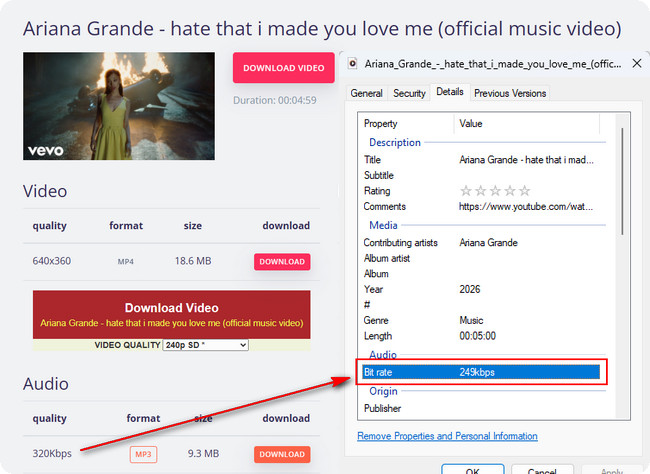Set the rating to two stars
The image size is (650, 474).
(x=480, y=191)
